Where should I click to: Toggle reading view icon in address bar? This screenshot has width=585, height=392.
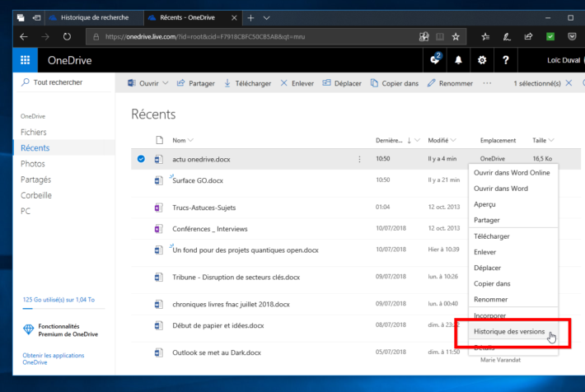click(440, 36)
